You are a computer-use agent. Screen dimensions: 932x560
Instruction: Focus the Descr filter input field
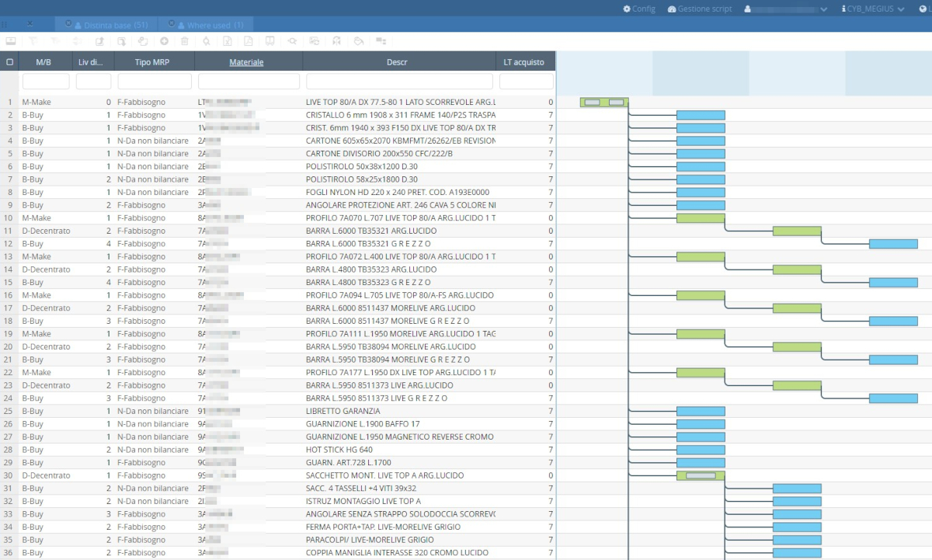coord(399,82)
